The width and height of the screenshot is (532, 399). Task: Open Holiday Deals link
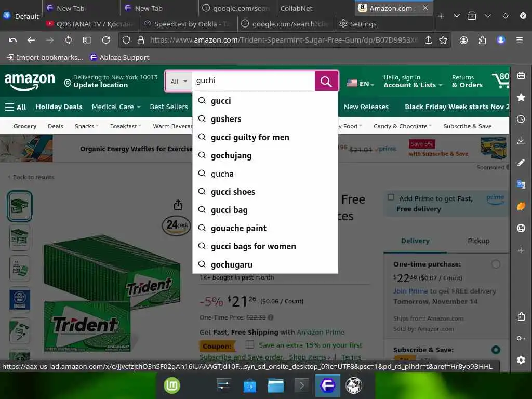click(x=59, y=107)
